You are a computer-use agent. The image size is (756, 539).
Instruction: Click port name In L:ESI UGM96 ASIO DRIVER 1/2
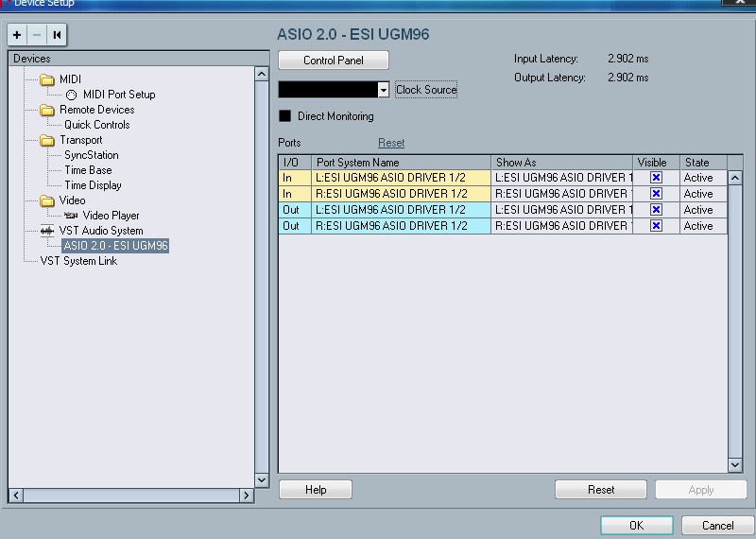[x=401, y=178]
